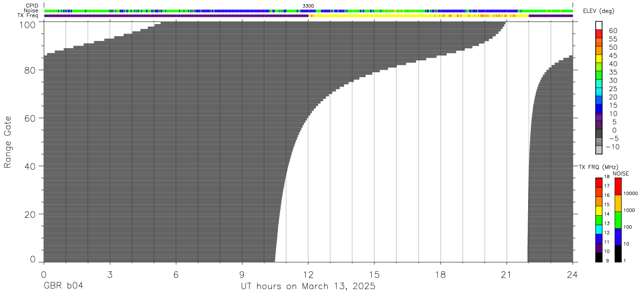Click the −5 label on the ELEV scale

tap(613, 139)
